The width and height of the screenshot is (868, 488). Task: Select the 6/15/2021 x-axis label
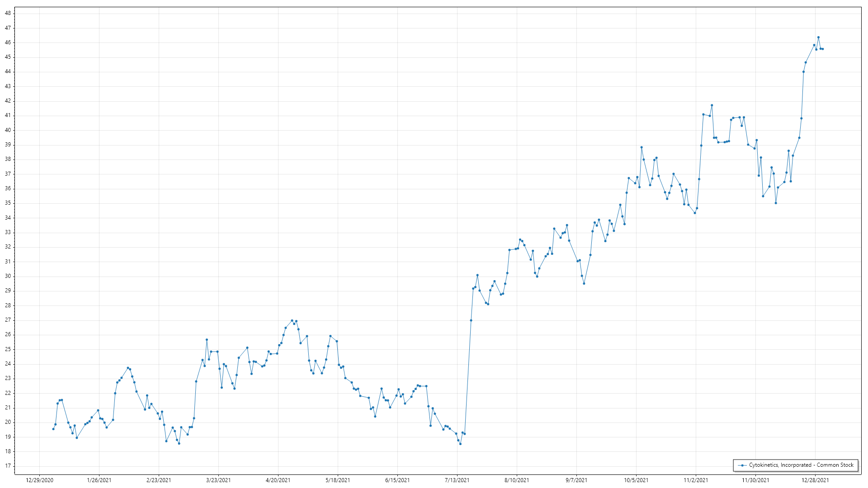pyautogui.click(x=397, y=480)
